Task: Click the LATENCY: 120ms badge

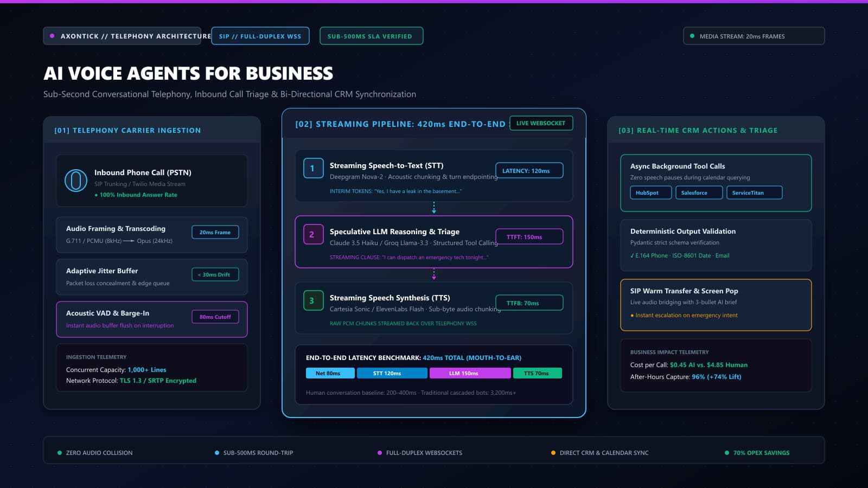Action: click(529, 170)
